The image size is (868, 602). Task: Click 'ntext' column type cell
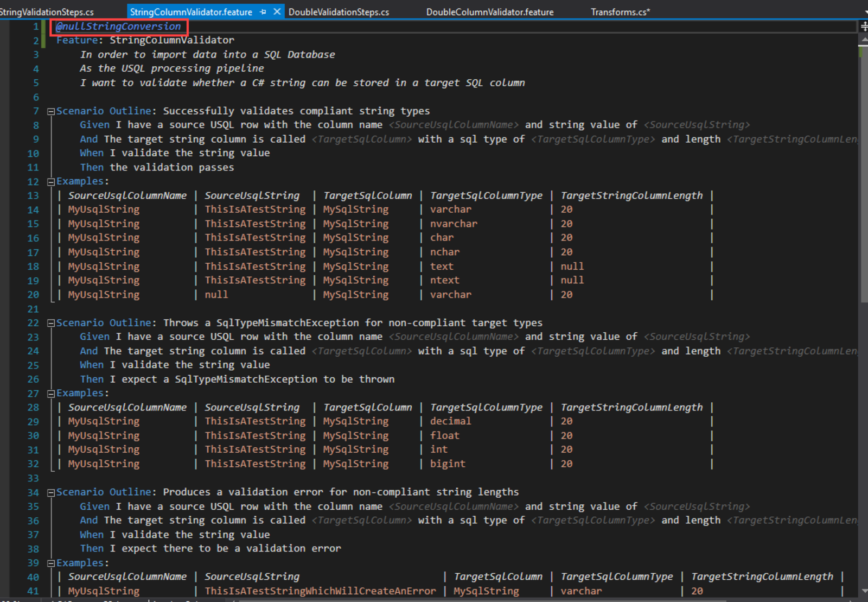445,280
